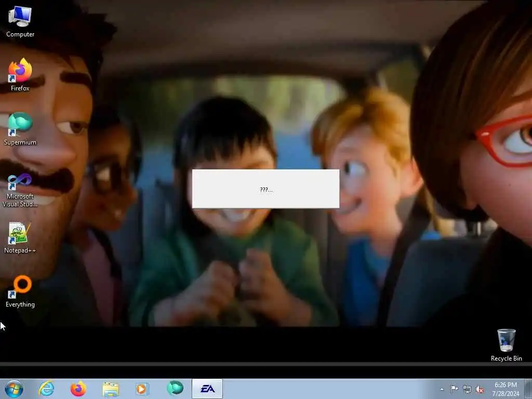The height and width of the screenshot is (399, 532).
Task: Open Firefox from the taskbar
Action: [x=78, y=389]
